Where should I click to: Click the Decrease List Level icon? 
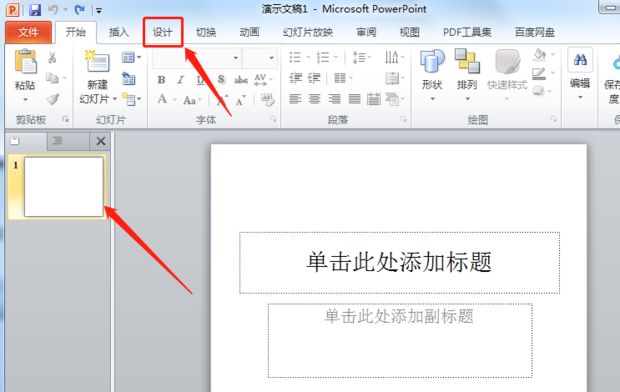[295, 78]
